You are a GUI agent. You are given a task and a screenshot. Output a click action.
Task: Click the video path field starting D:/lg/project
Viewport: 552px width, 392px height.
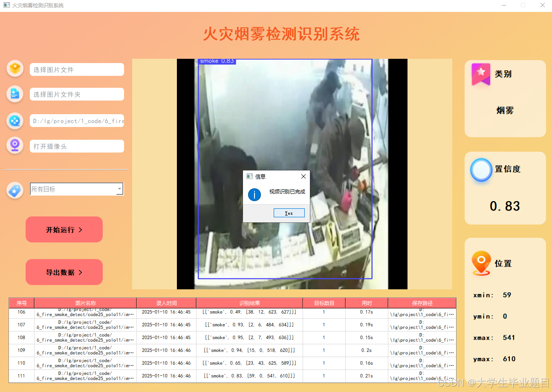[x=77, y=121]
